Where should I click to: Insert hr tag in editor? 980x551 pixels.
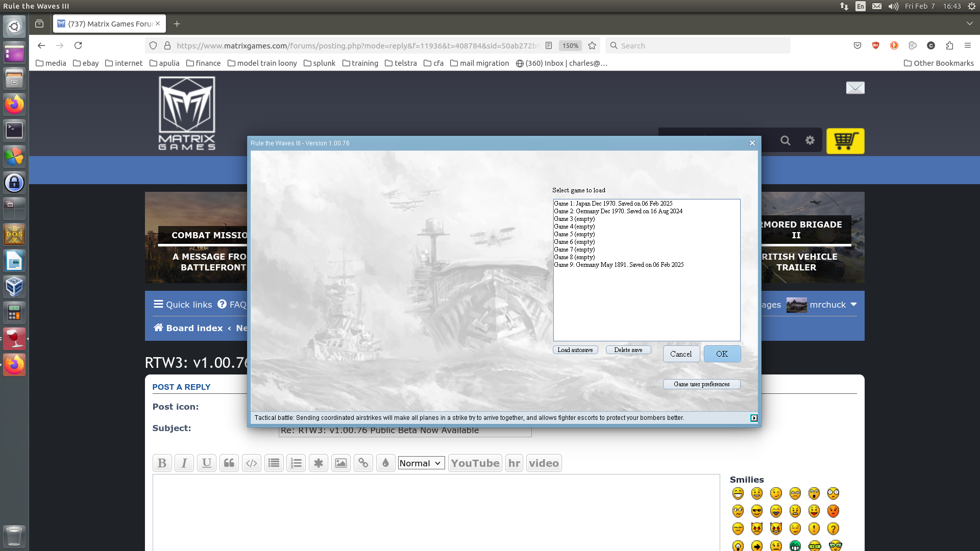point(514,463)
